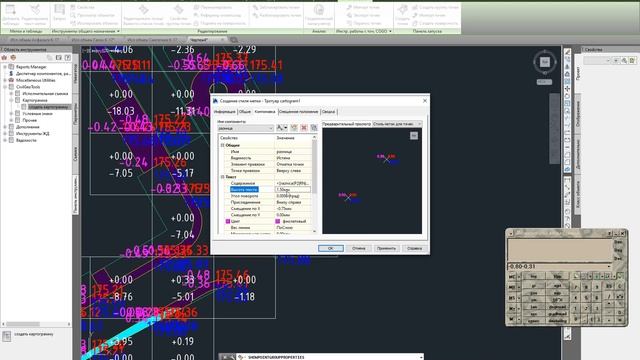Click the Toolspace home icon
The image size is (640, 360).
(4, 58)
